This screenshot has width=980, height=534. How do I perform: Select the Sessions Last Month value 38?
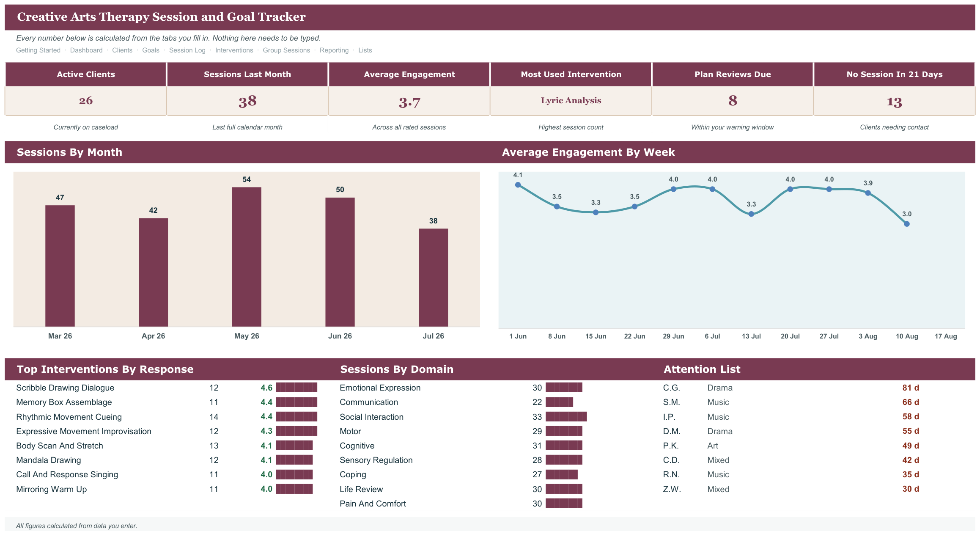click(247, 102)
